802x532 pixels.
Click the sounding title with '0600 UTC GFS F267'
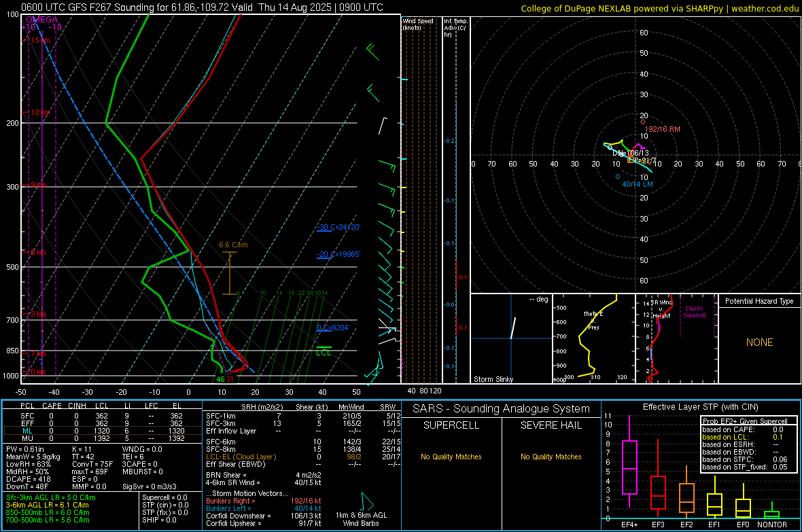tap(202, 7)
